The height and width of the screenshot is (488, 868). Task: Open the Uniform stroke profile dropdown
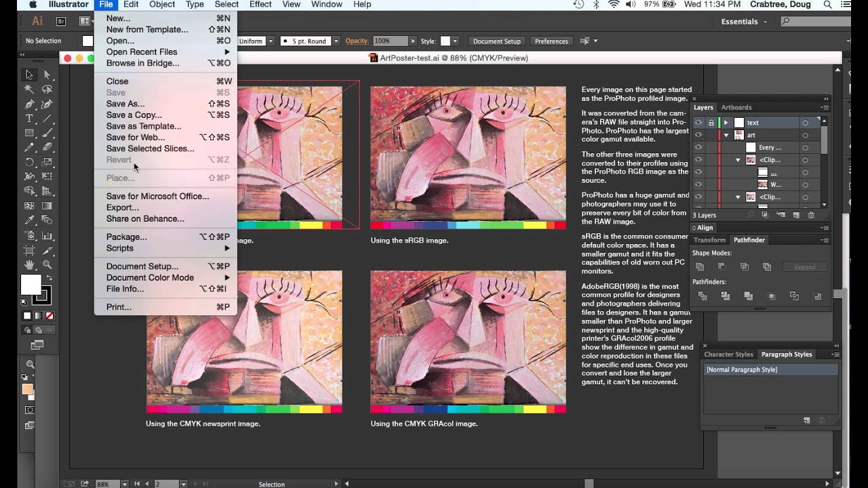click(x=271, y=41)
